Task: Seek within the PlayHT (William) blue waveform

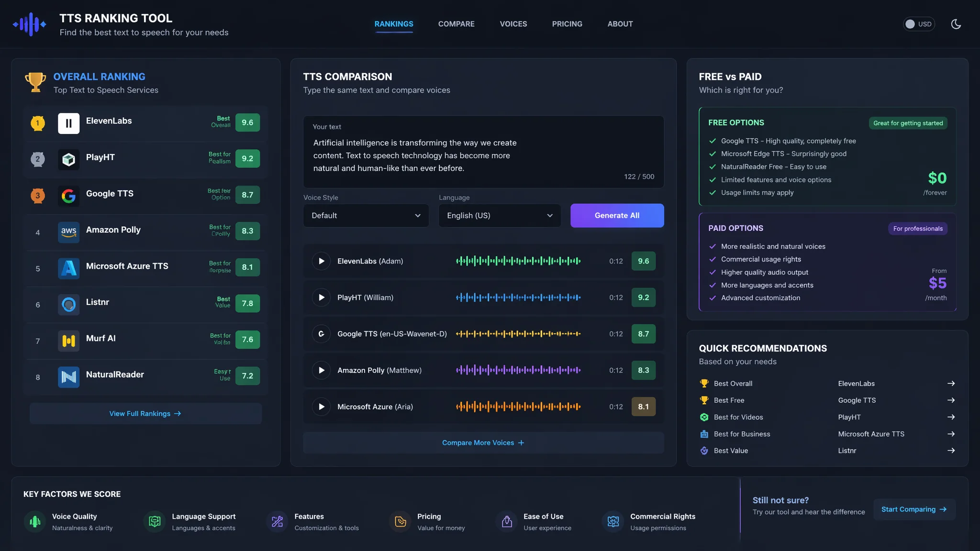Action: (x=518, y=298)
